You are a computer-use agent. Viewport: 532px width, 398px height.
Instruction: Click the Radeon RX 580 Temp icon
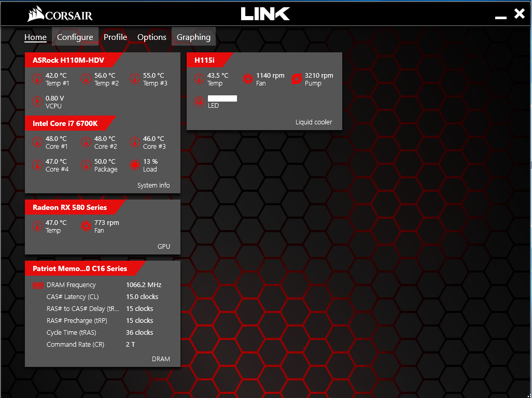tap(37, 226)
